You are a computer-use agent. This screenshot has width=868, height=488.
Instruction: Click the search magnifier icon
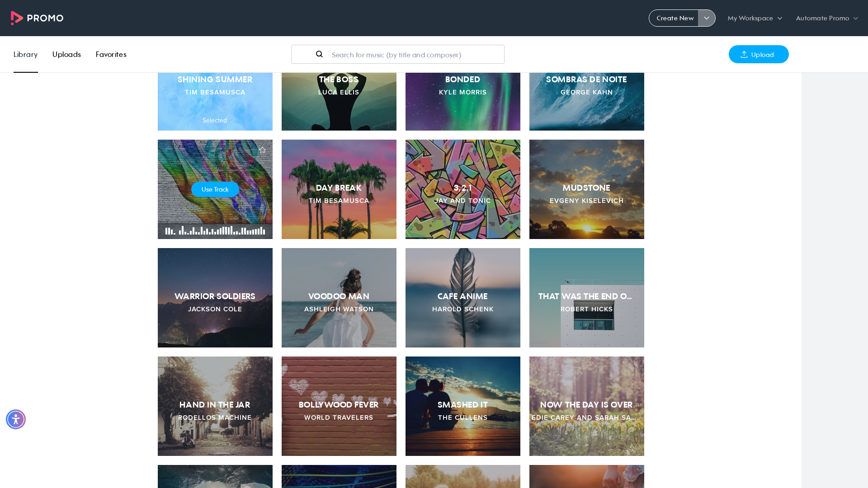[319, 54]
